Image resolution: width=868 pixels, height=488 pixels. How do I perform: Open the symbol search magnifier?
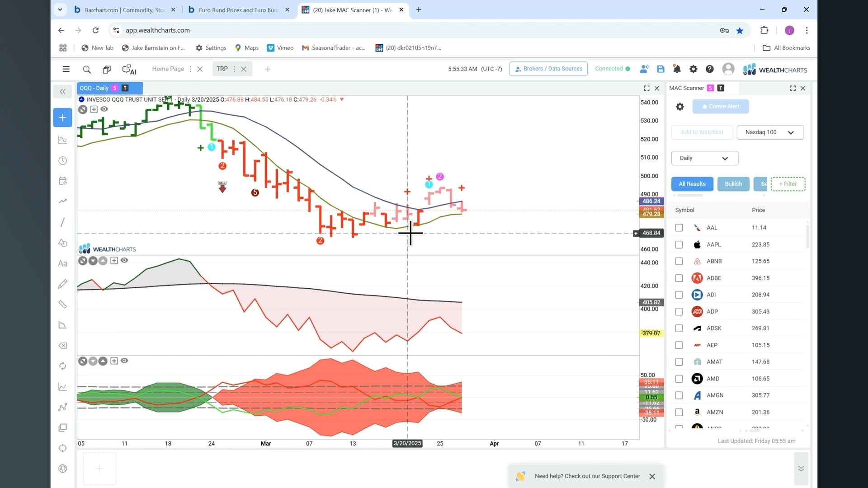[x=87, y=69]
